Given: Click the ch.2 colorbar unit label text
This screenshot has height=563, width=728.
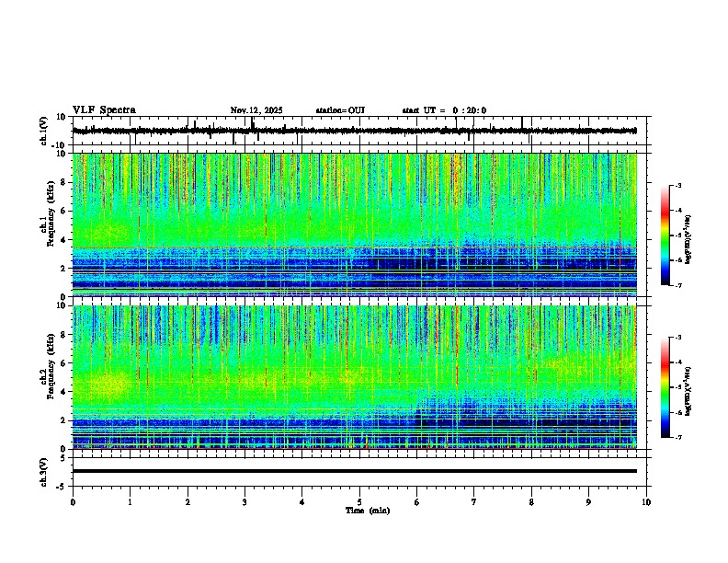Looking at the screenshot, I should pyautogui.click(x=688, y=391).
